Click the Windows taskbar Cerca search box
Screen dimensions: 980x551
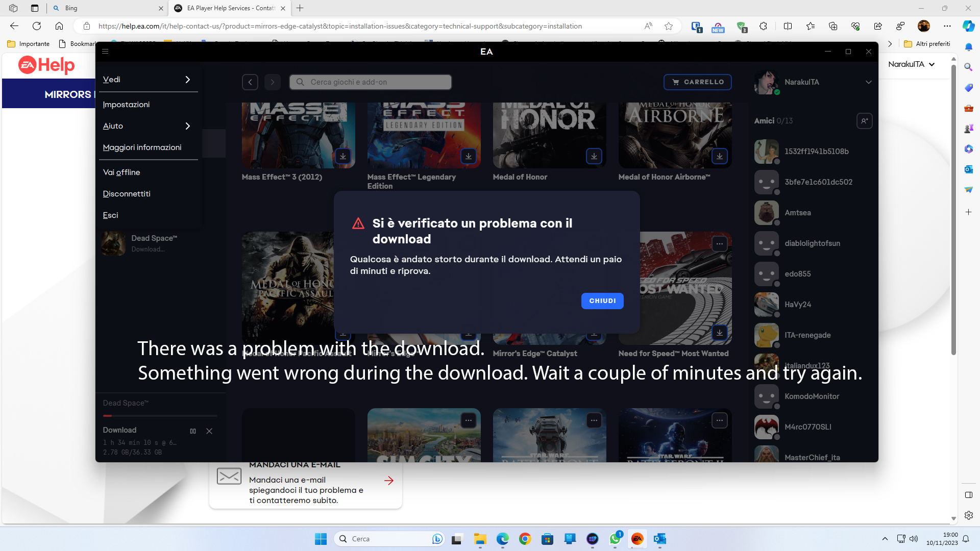(389, 539)
